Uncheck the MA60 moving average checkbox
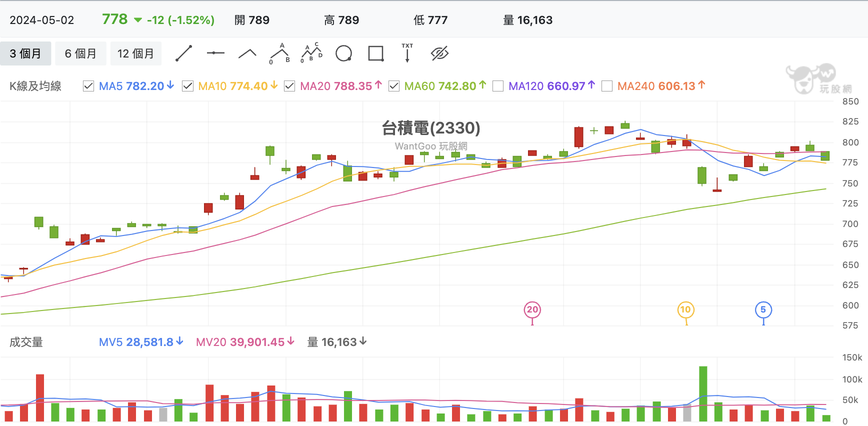The height and width of the screenshot is (426, 868). click(x=394, y=86)
